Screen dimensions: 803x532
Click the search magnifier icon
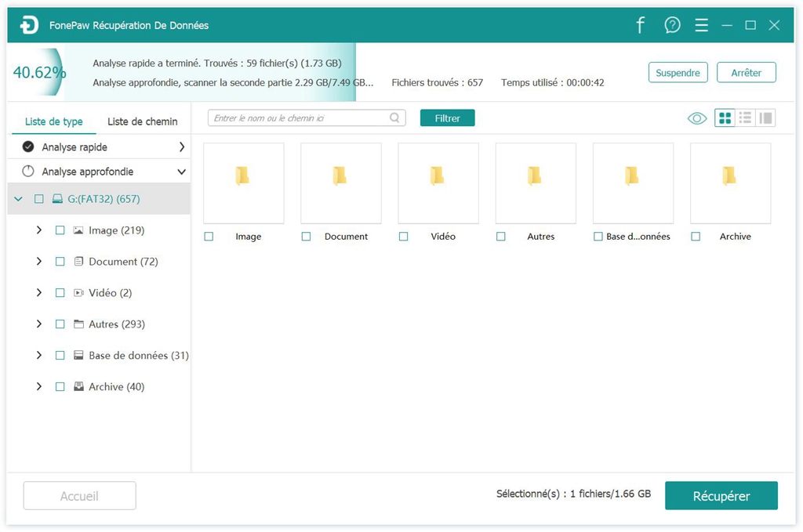(x=394, y=118)
